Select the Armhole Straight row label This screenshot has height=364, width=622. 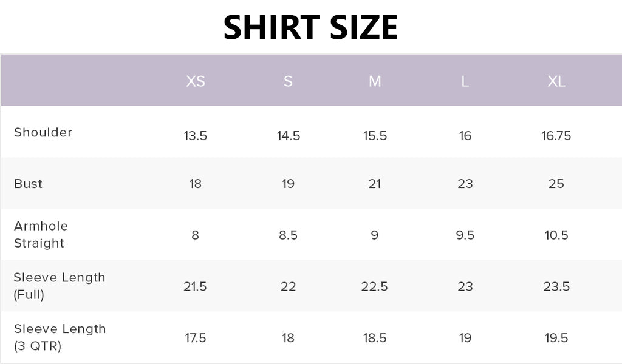click(41, 234)
